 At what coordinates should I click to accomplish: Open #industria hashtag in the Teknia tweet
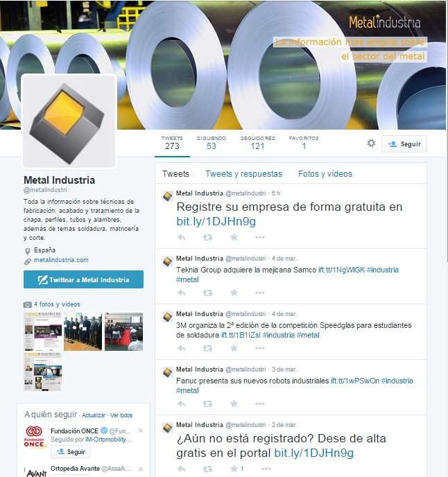tap(383, 270)
